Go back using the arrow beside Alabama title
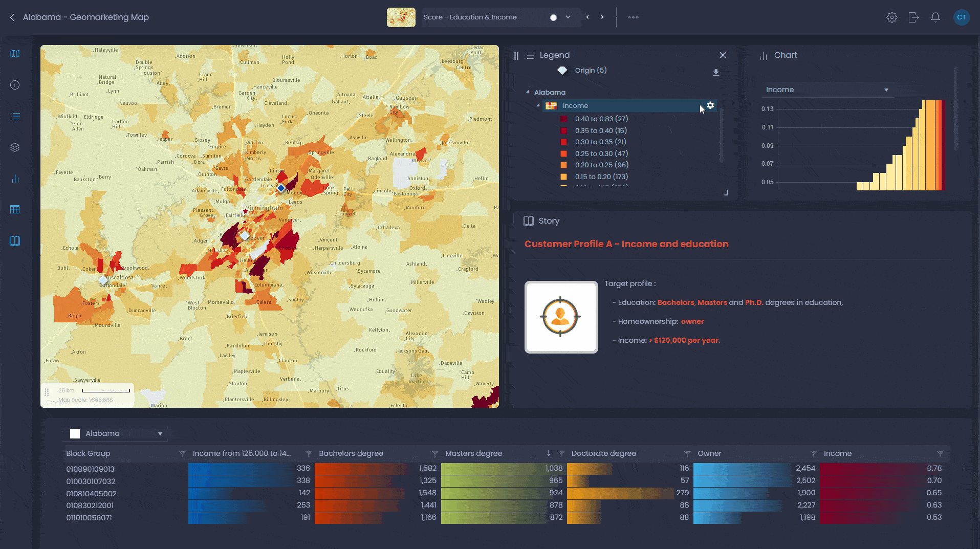Screen dimensions: 980x549 point(12,17)
